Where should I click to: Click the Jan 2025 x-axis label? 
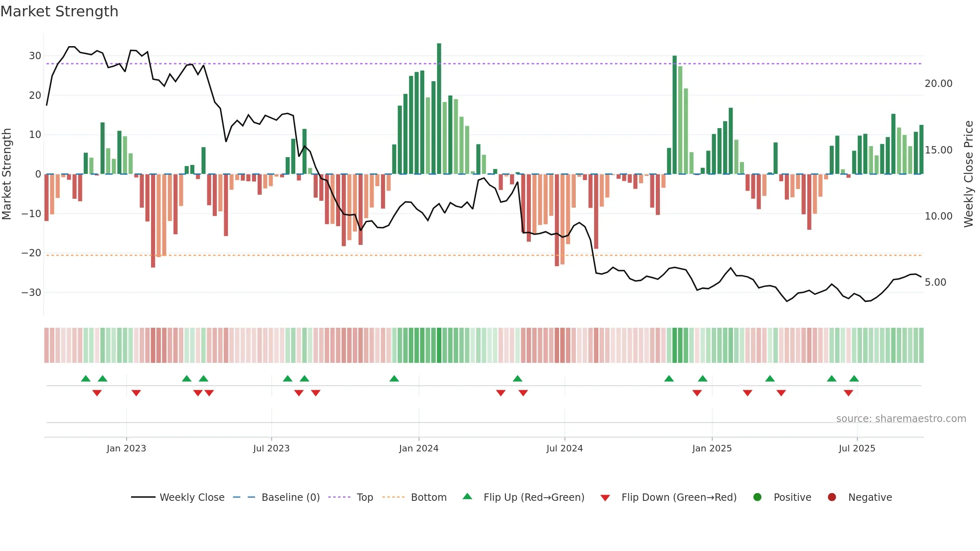point(712,448)
